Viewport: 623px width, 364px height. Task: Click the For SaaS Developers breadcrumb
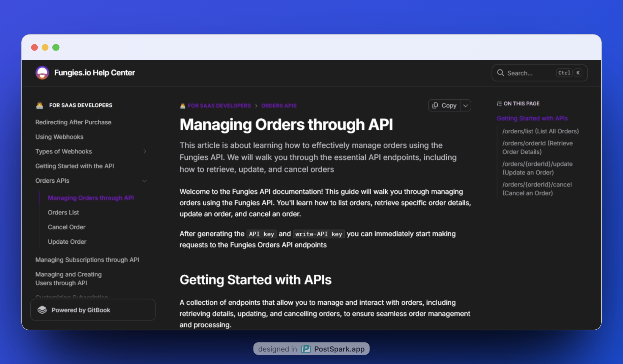(x=219, y=106)
